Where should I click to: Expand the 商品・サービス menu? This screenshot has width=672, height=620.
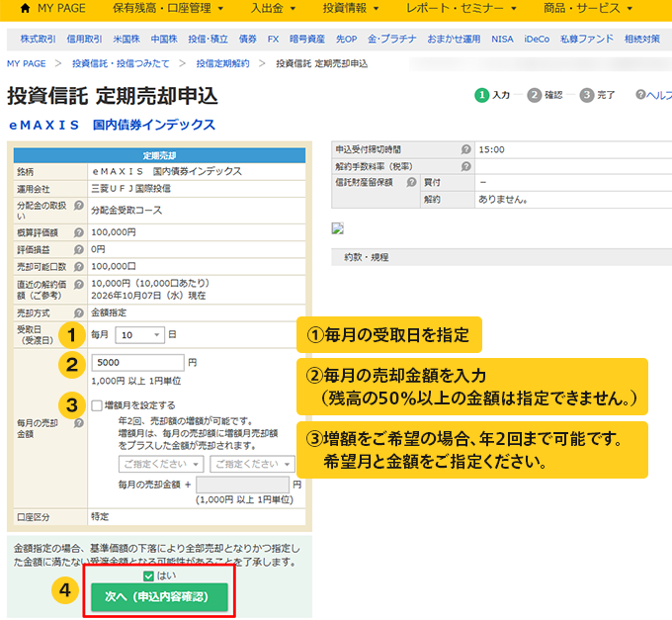coord(588,8)
